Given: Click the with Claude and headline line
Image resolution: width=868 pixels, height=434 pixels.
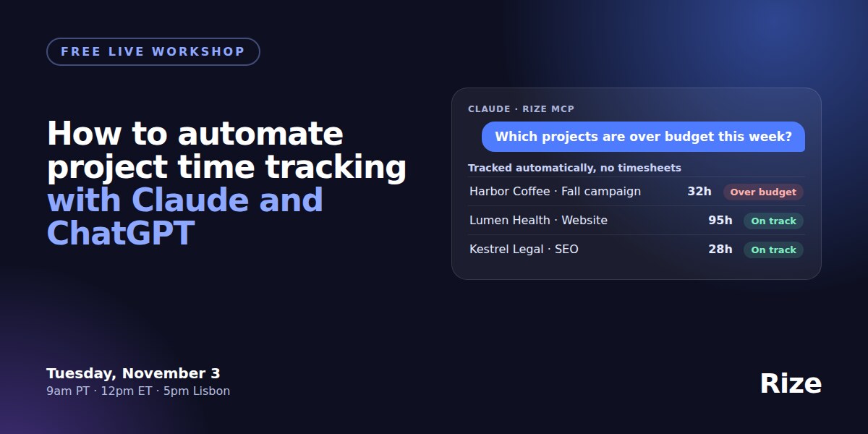Looking at the screenshot, I should 184,200.
